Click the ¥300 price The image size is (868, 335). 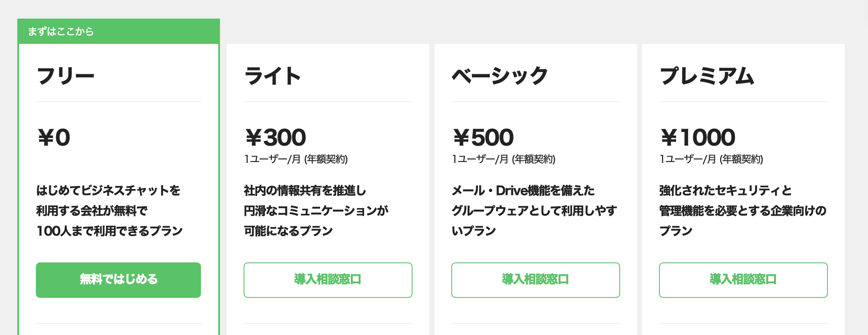click(x=275, y=138)
